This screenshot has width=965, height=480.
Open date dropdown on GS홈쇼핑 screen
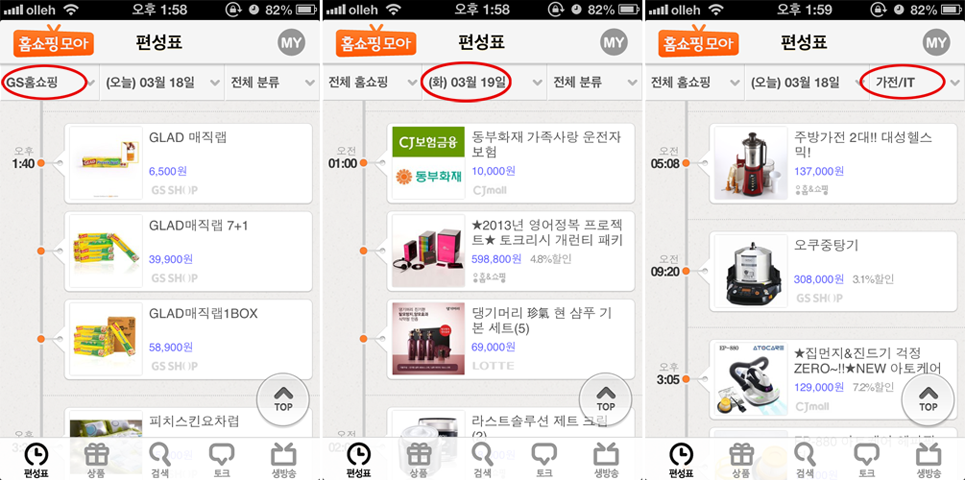pos(162,82)
